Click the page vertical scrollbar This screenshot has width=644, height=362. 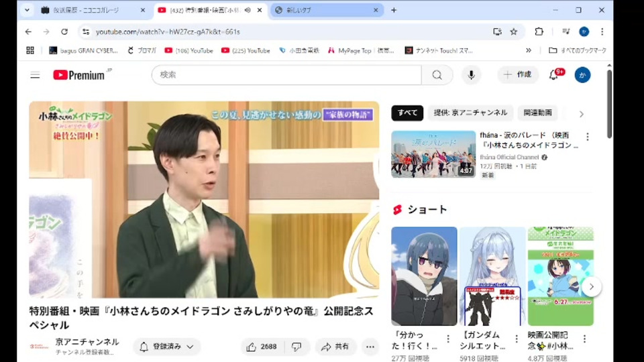tap(609, 104)
